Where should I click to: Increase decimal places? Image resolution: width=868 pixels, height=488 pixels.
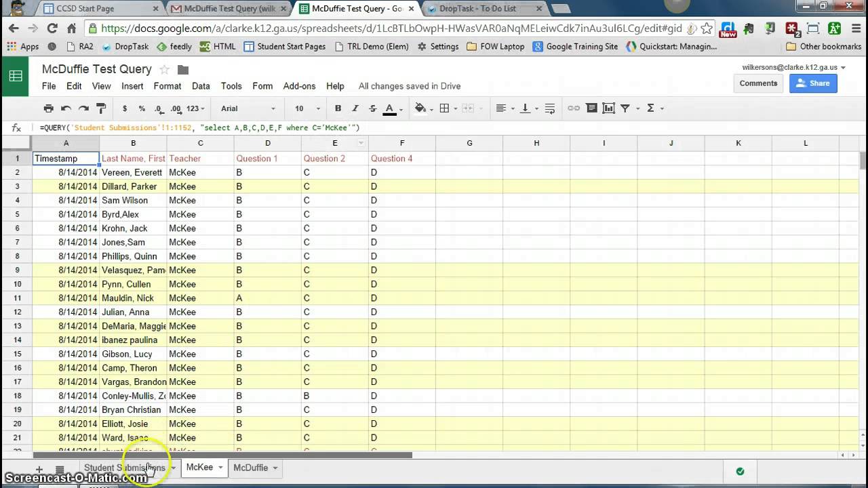click(176, 108)
